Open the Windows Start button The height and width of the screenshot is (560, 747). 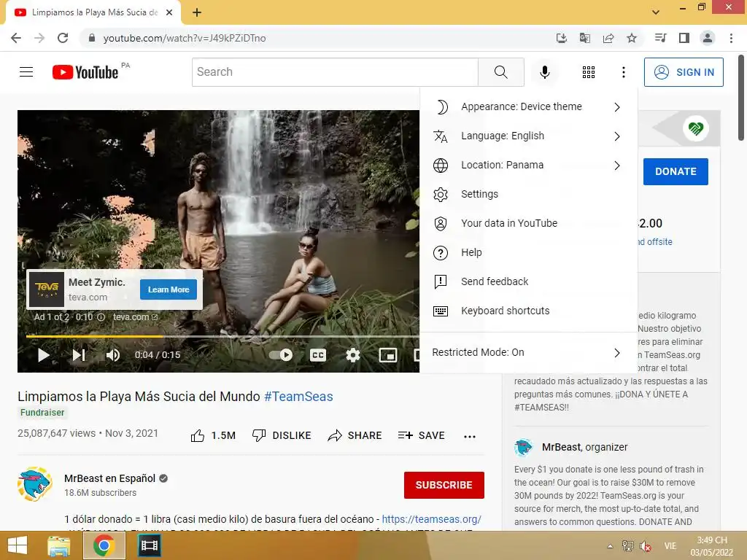[x=18, y=545]
